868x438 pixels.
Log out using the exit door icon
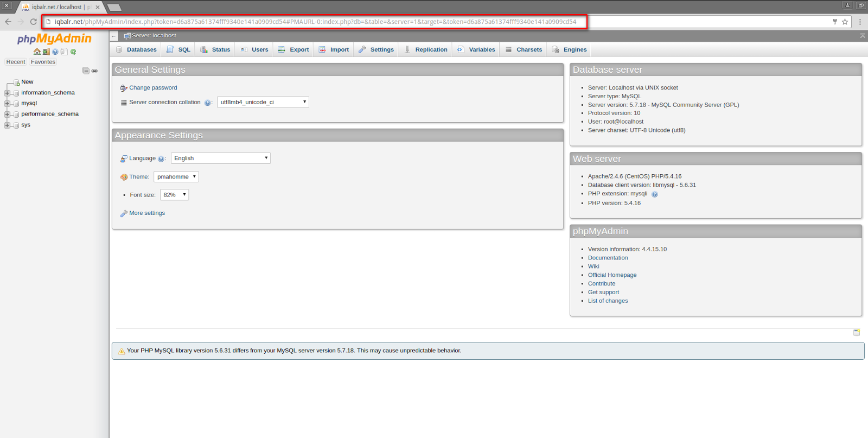pyautogui.click(x=46, y=52)
